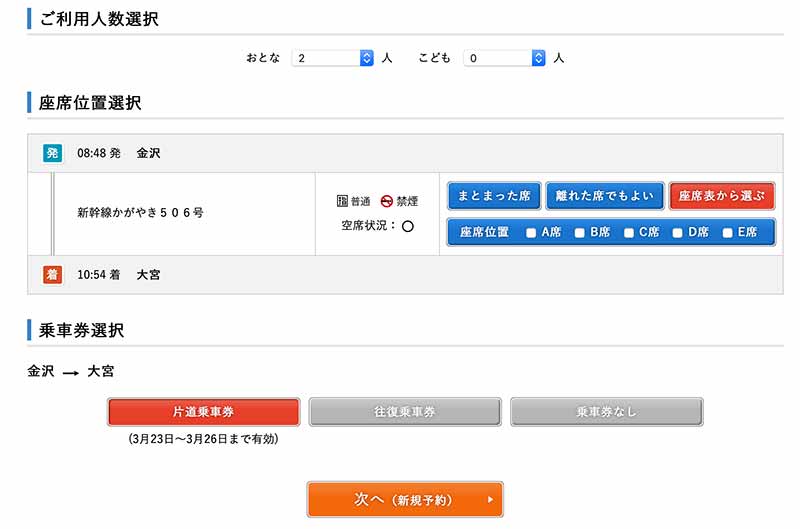The height and width of the screenshot is (529, 800).
Task: Click the arrival time 10:54 着
Action: (99, 274)
